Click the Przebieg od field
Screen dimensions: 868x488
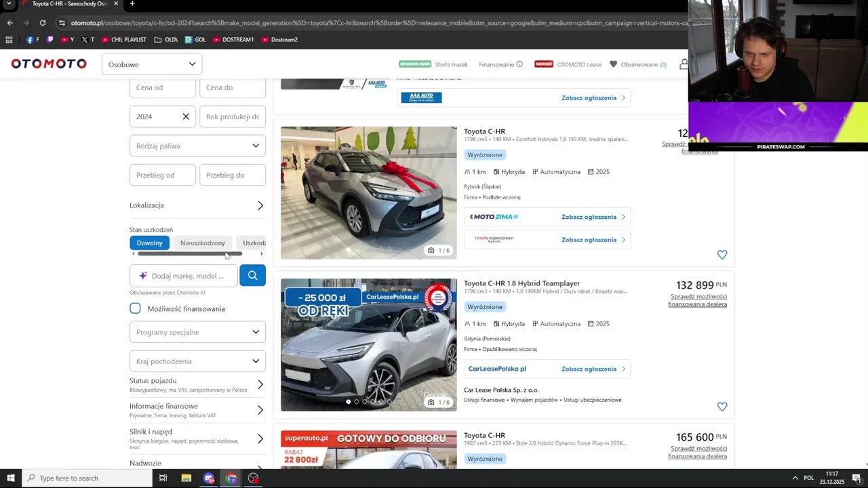(163, 175)
